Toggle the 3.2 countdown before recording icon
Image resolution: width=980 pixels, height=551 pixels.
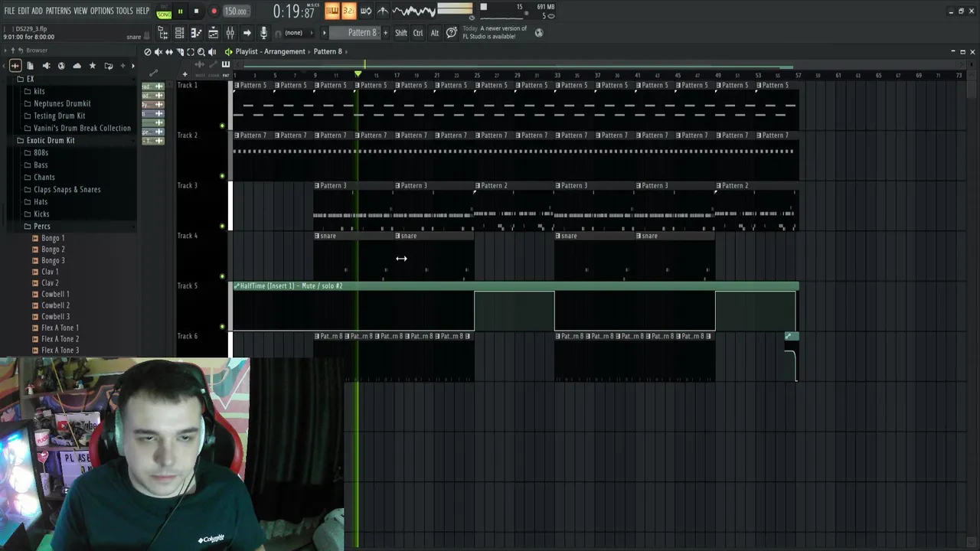(348, 11)
